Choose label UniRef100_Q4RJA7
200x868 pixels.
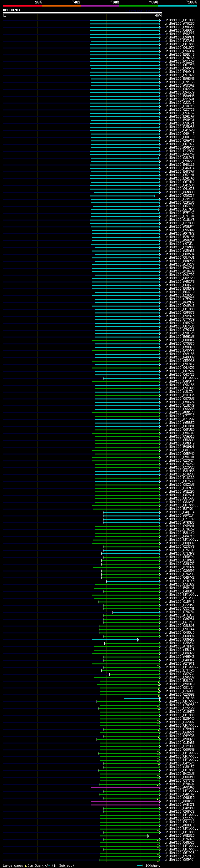point(179,794)
